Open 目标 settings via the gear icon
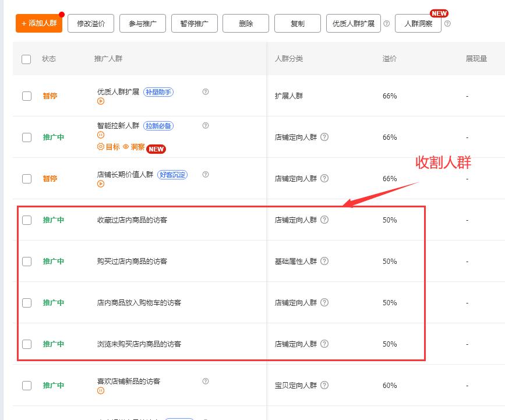 click(101, 146)
